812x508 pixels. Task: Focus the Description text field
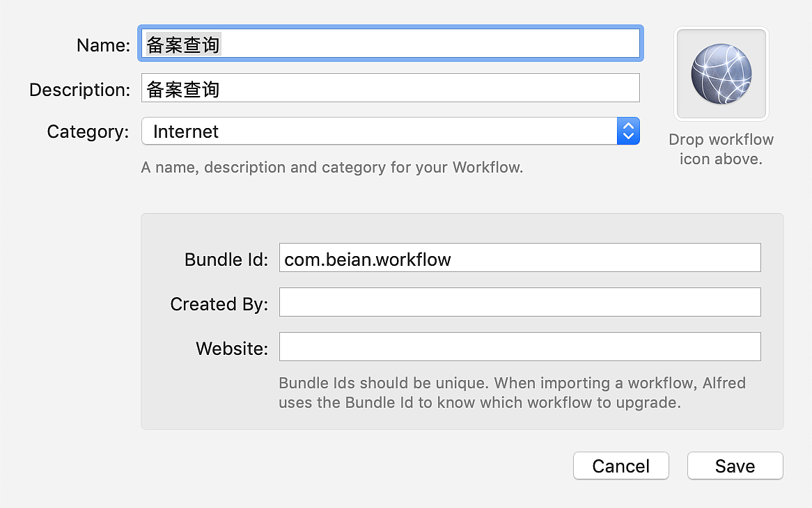tap(390, 88)
